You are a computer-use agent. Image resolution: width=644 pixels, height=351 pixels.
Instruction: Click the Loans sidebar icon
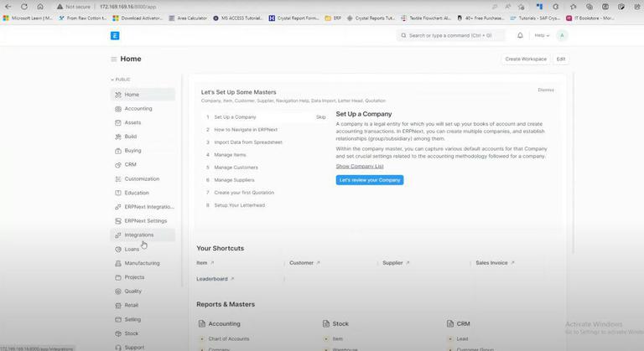click(x=118, y=249)
